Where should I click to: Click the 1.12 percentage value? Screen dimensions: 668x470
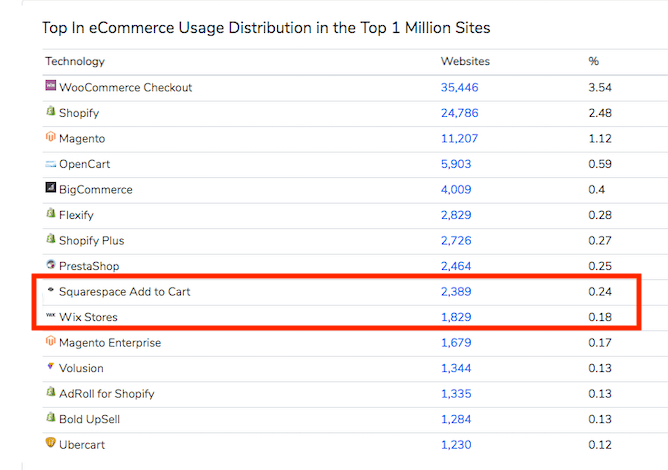pos(600,138)
